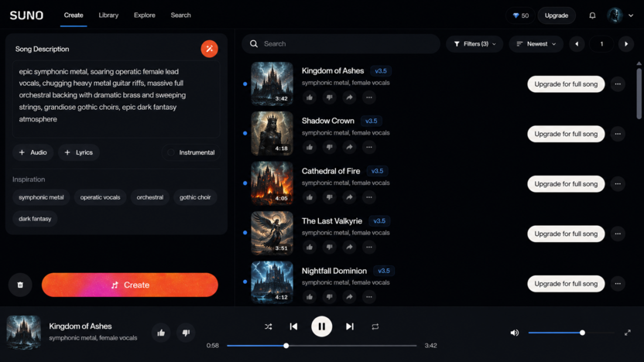Toggle shuffle playback
Image resolution: width=644 pixels, height=362 pixels.
click(268, 326)
